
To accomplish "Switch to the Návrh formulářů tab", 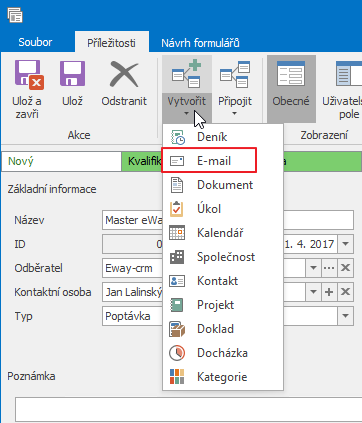I will coord(200,43).
